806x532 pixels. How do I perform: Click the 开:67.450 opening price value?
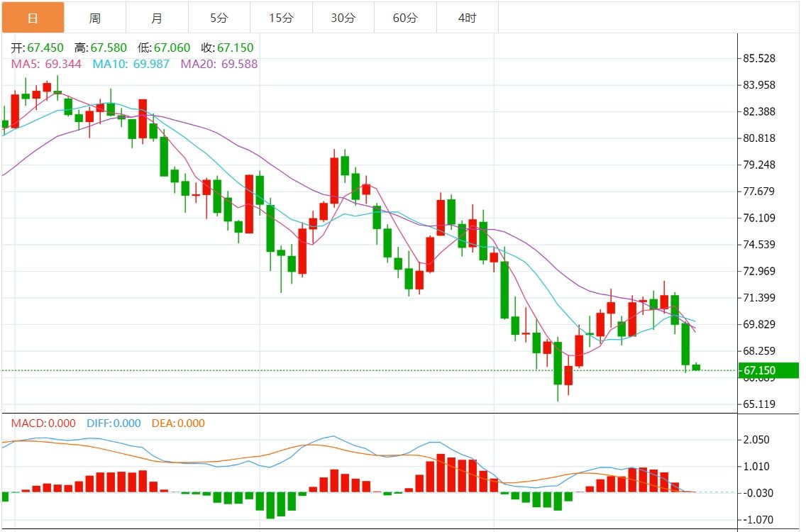(38, 48)
